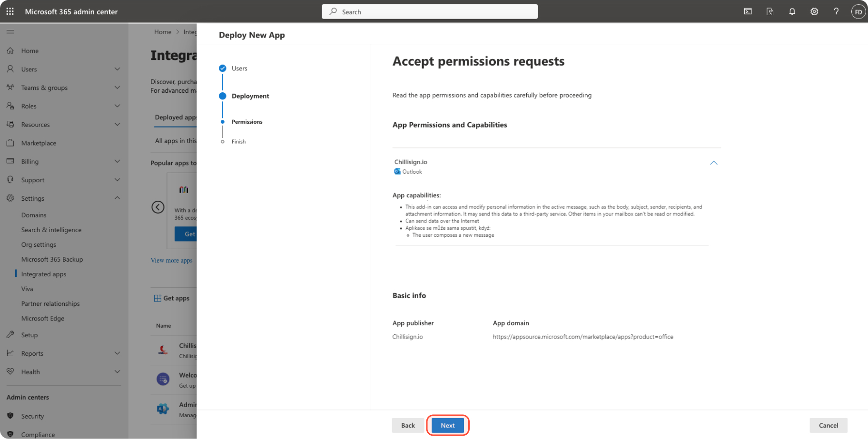The height and width of the screenshot is (439, 868).
Task: Click the Users person icon in sidebar
Action: click(10, 69)
